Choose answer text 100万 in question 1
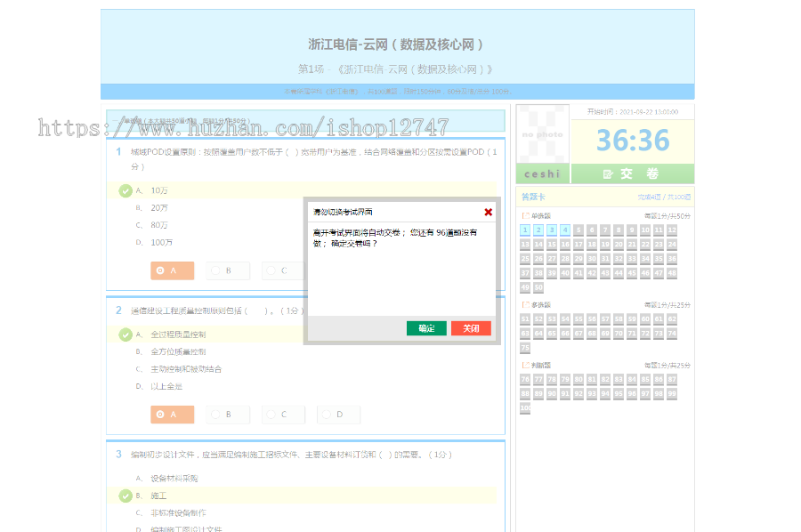 [161, 243]
